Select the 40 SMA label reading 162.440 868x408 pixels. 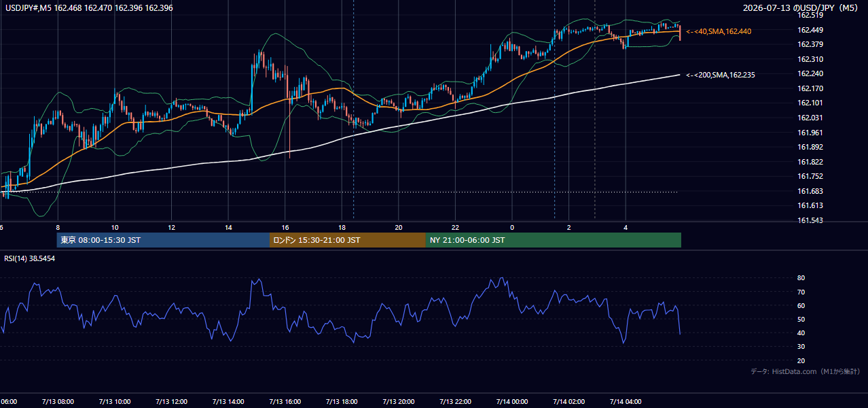coord(719,31)
